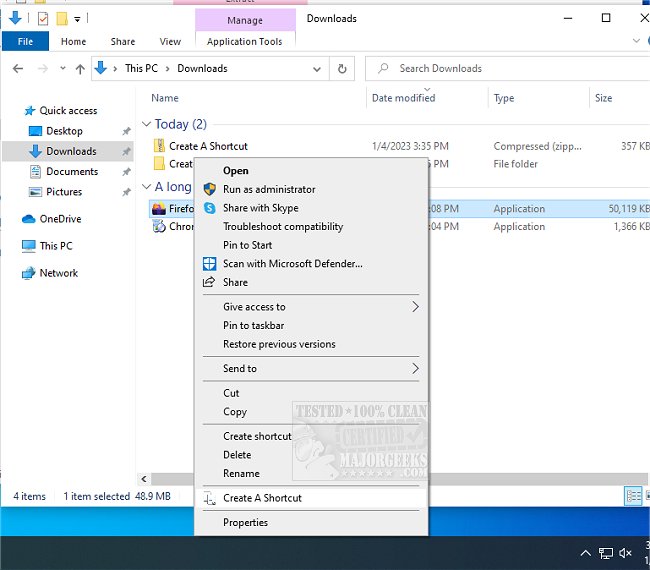Viewport: 650px width, 570px height.
Task: Select Pin to taskbar in context menu
Action: [253, 326]
